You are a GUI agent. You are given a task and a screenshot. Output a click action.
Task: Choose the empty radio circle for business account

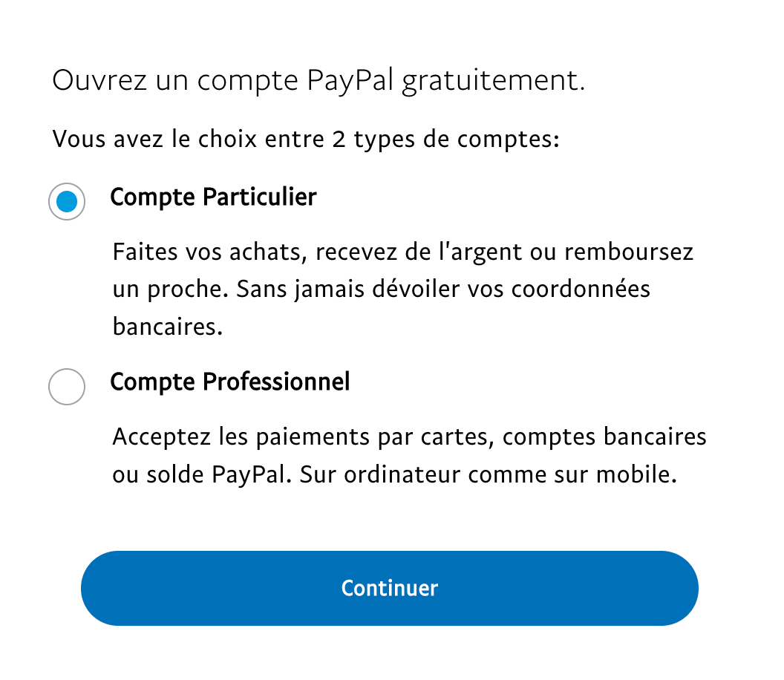click(67, 387)
